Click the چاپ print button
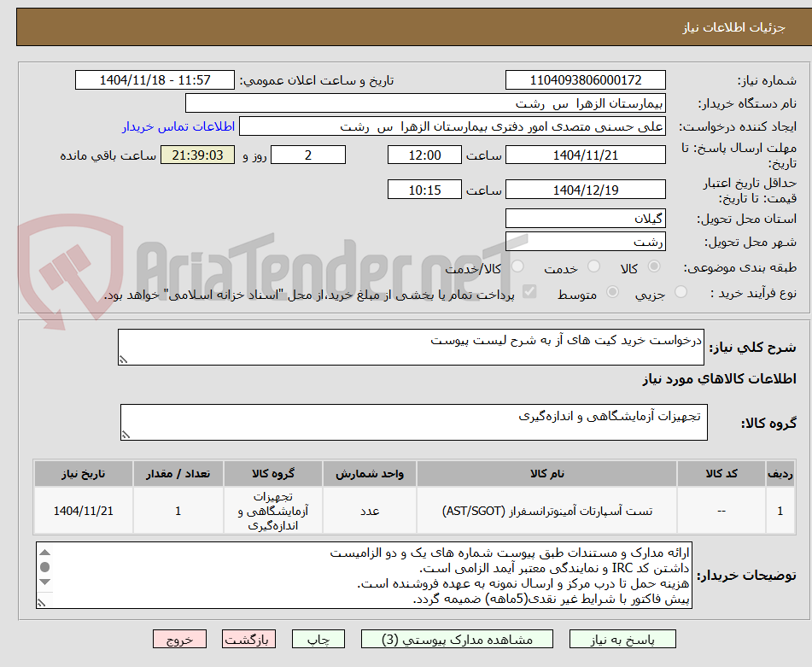Viewport: 812px width, 667px height. [318, 639]
